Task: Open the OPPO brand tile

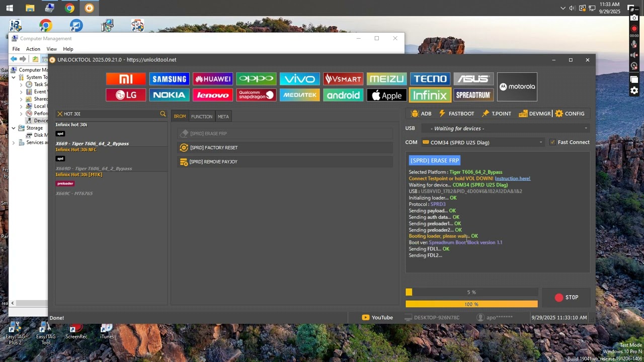Action: (x=256, y=79)
